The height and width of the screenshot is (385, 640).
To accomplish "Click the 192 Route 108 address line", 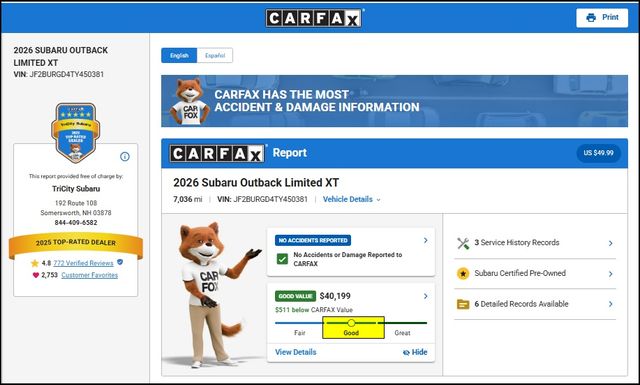I will (x=76, y=203).
